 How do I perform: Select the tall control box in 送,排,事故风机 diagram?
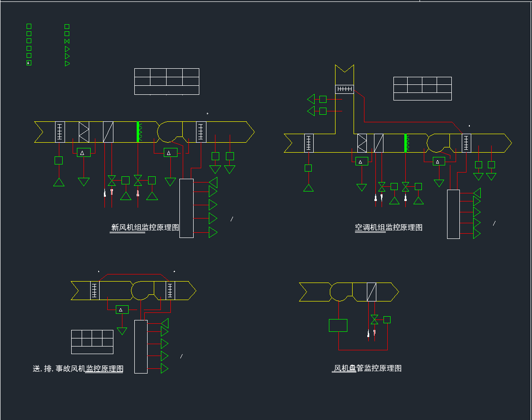click(x=141, y=347)
